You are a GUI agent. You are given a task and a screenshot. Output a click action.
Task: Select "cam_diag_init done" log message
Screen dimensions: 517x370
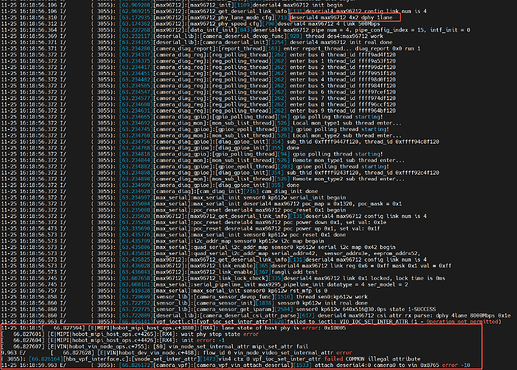coord(289,191)
